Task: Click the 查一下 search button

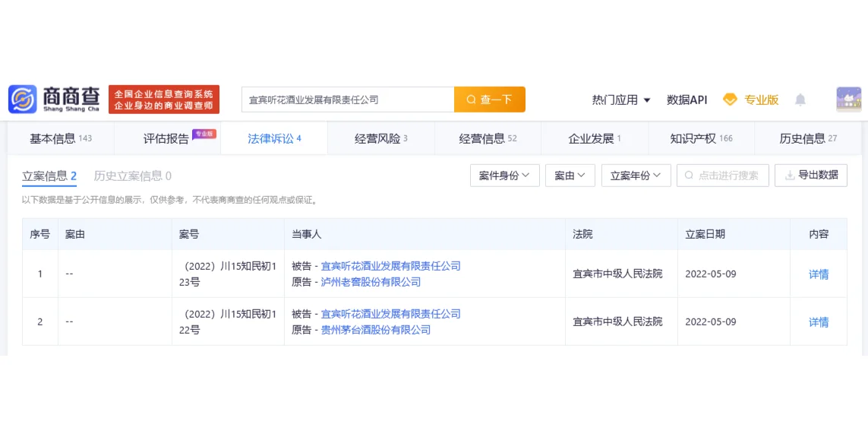Action: click(489, 100)
